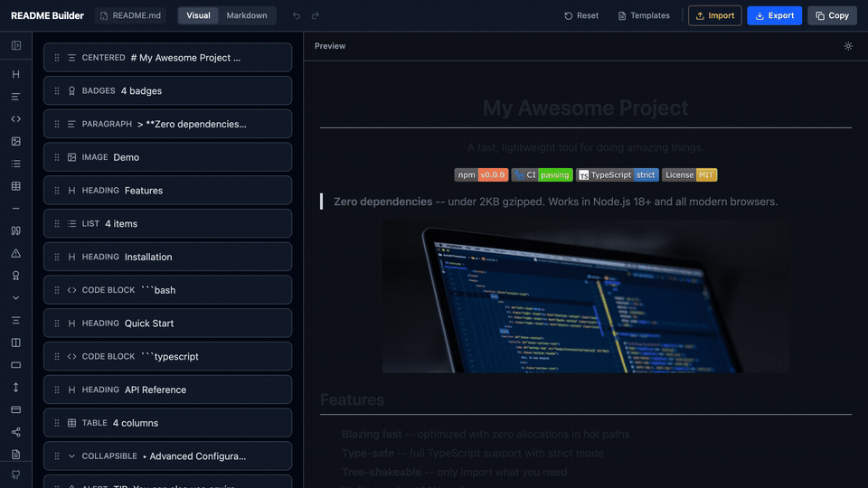868x488 pixels.
Task: Add a columns layout from sidebar
Action: pyautogui.click(x=16, y=343)
